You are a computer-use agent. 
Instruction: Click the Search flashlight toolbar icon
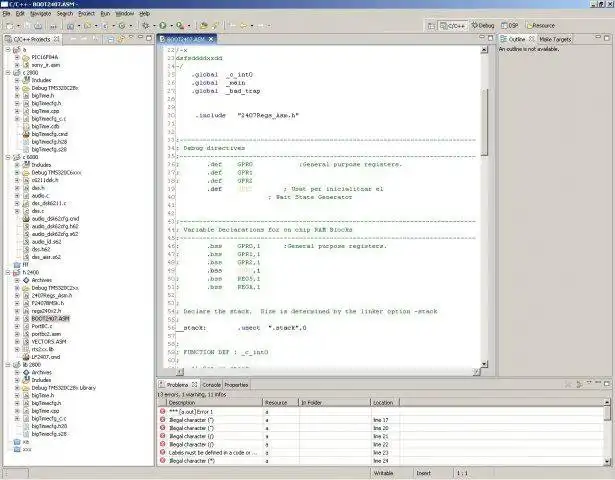coord(215,25)
